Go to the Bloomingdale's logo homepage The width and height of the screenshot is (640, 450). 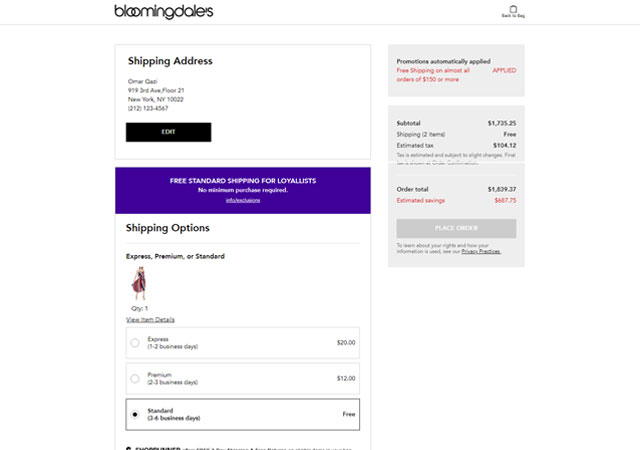coord(164,11)
